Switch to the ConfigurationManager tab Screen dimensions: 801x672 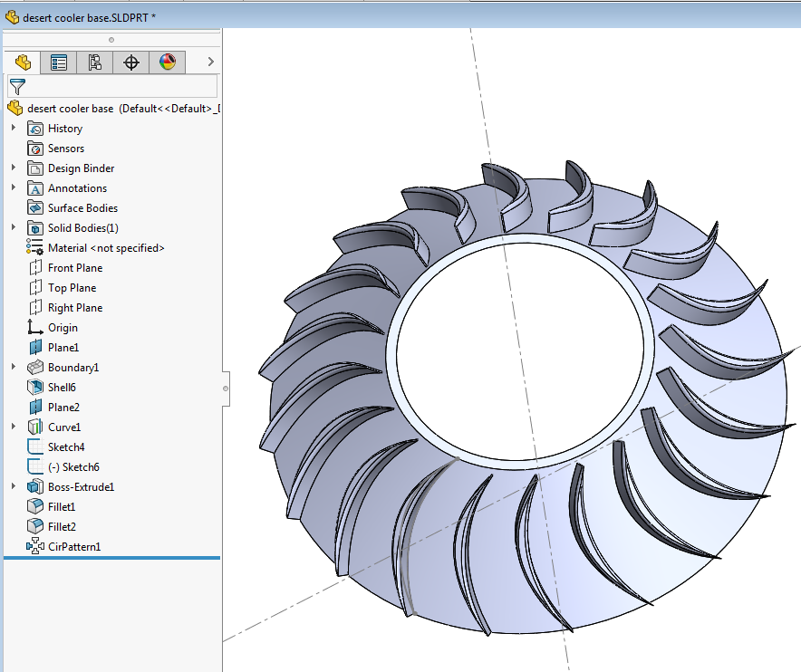coord(95,62)
